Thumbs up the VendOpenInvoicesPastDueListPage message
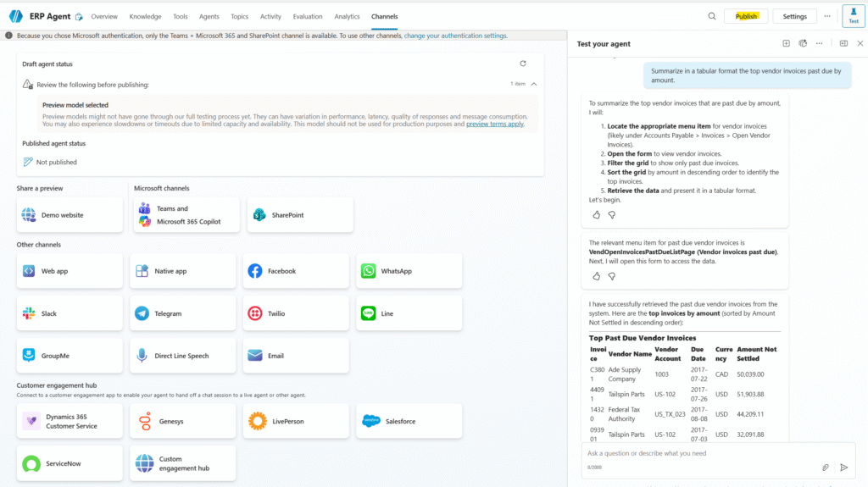This screenshot has height=487, width=868. (596, 276)
